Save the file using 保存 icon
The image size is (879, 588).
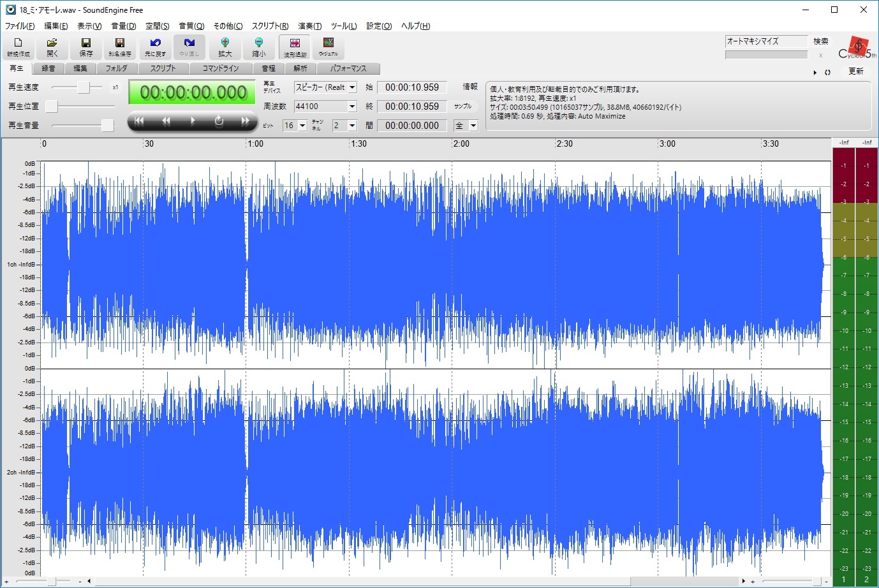pos(86,47)
